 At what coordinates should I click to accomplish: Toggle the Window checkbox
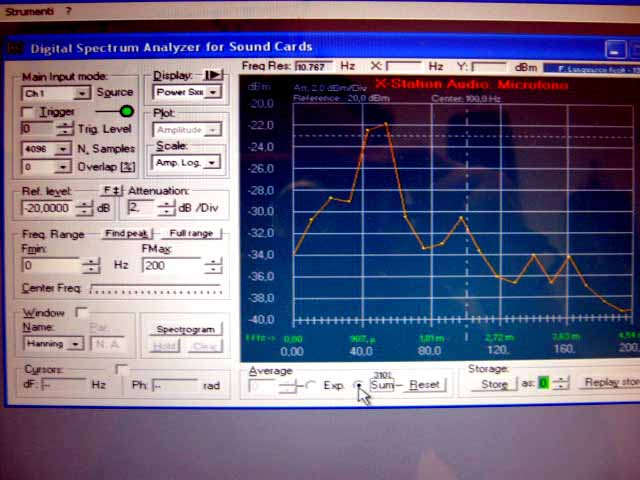coord(82,313)
